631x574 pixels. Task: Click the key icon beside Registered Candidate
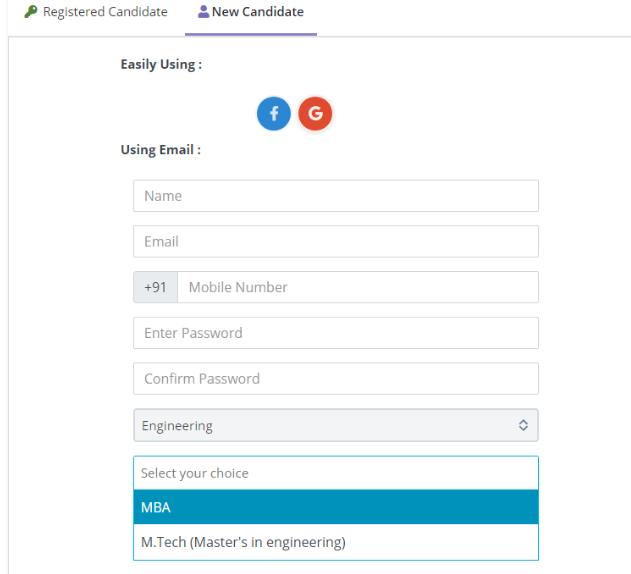pyautogui.click(x=31, y=12)
